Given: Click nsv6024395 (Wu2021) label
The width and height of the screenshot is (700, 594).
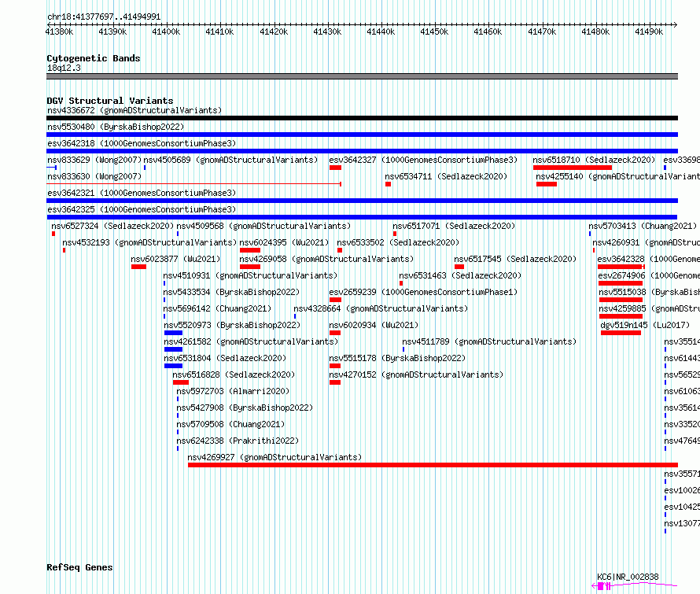Looking at the screenshot, I should click(284, 242).
